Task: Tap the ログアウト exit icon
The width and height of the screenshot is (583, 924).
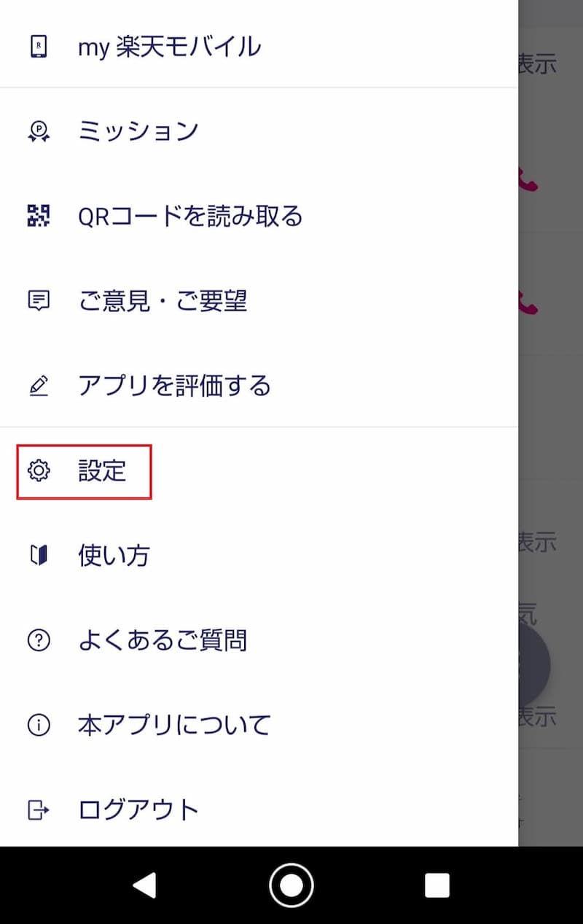Action: (38, 810)
